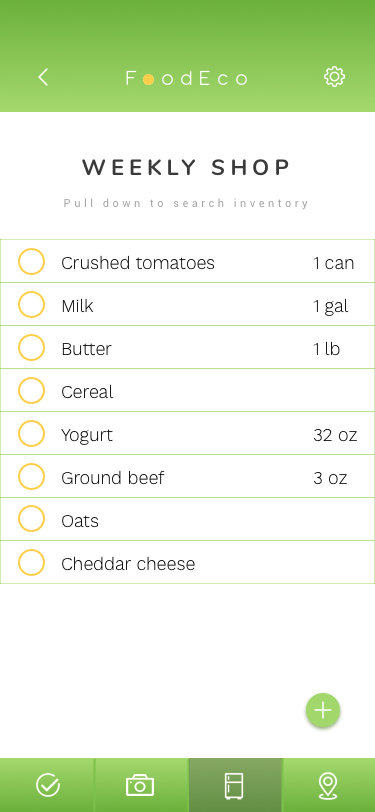This screenshot has height=812, width=375.
Task: Open settings via the gear icon
Action: 334,77
